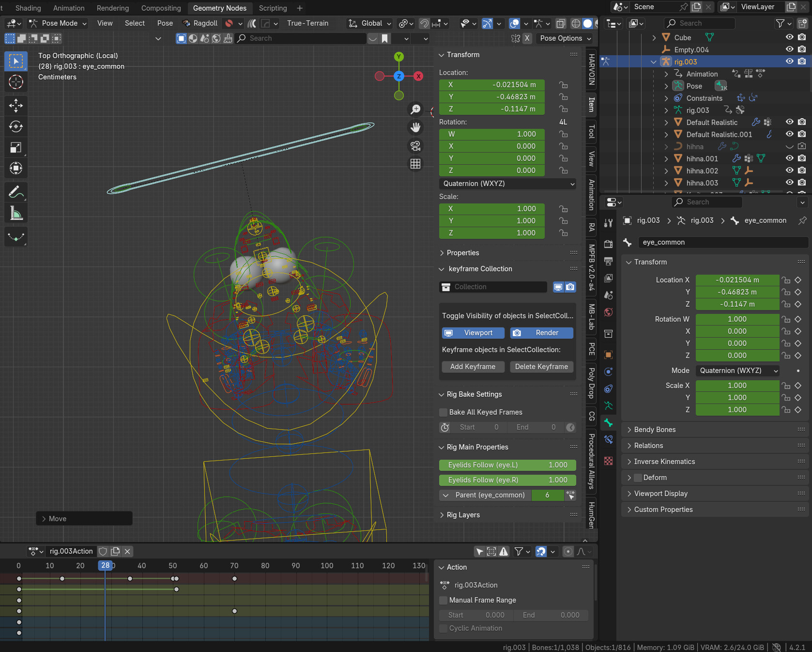Click the Viewport visibility button
The width and height of the screenshot is (812, 652).
point(473,333)
